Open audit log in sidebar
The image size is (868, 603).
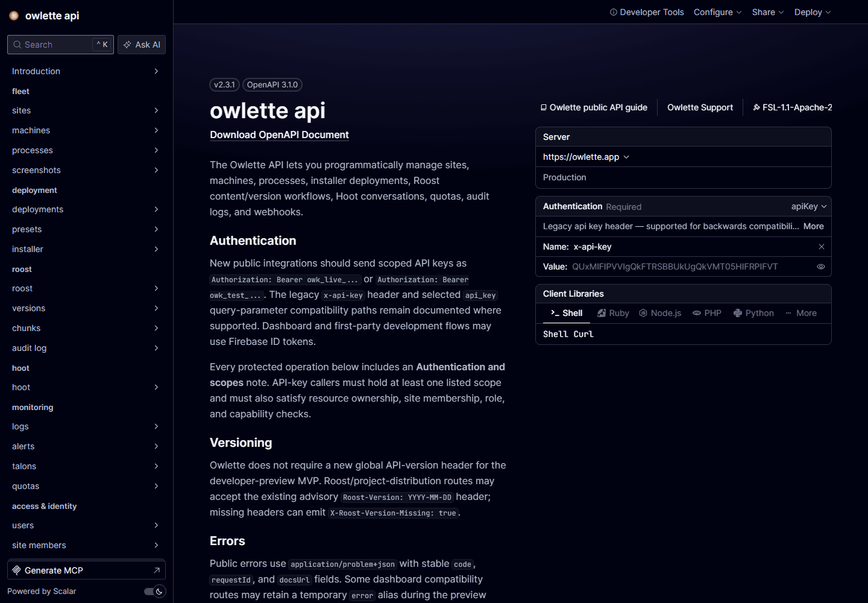[86, 348]
